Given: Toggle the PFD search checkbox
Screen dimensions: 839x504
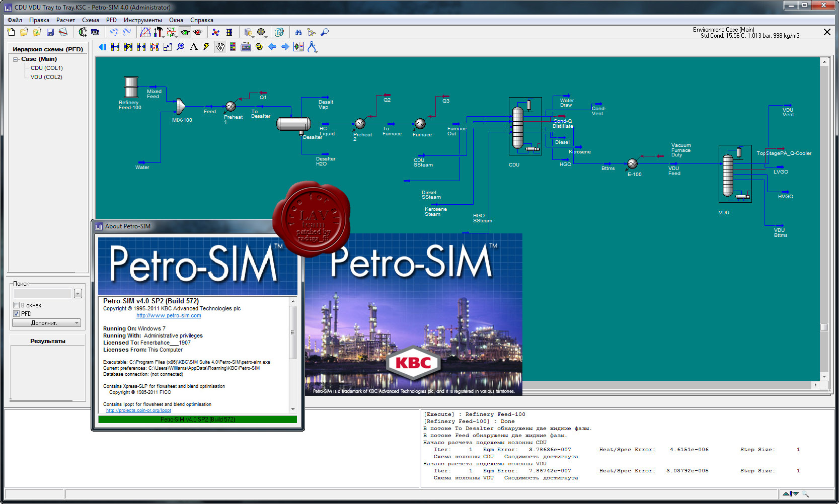Looking at the screenshot, I should (17, 313).
